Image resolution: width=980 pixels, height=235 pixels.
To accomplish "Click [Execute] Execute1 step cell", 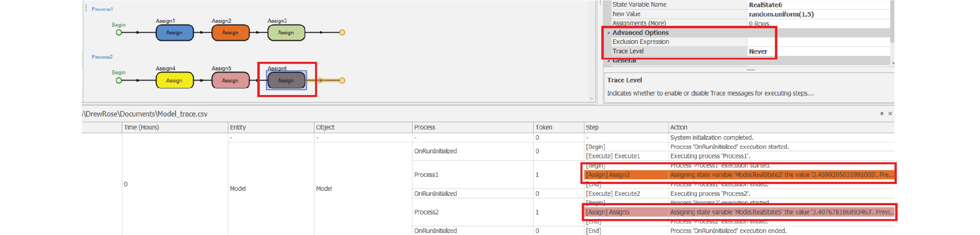I will pyautogui.click(x=626, y=156).
